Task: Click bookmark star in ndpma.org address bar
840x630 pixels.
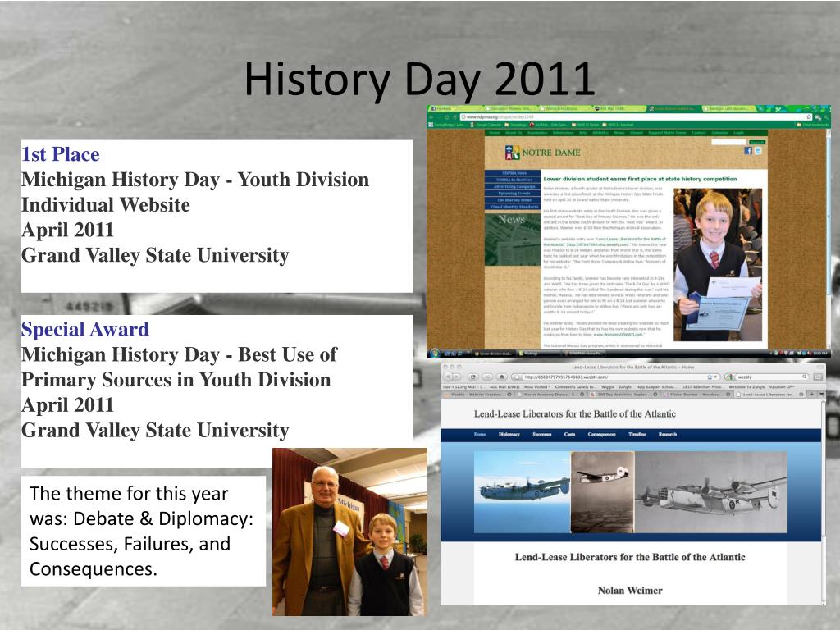Action: [x=808, y=116]
